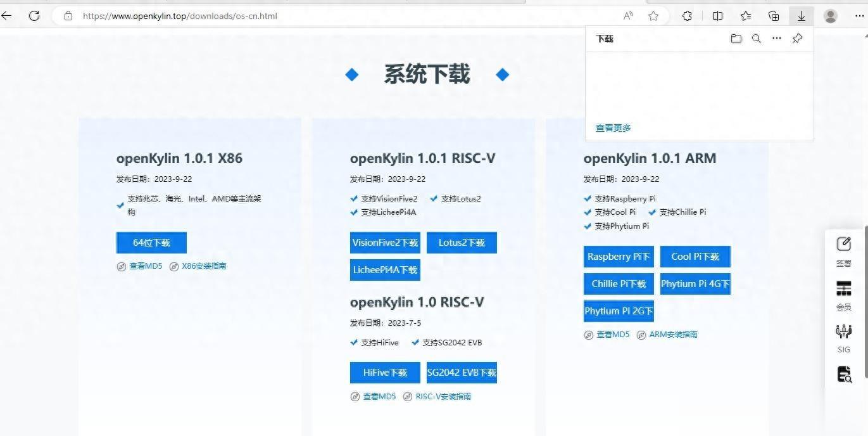Screen dimensions: 868x436
Task: Click the Cool Pi下载 button
Action: pyautogui.click(x=695, y=257)
